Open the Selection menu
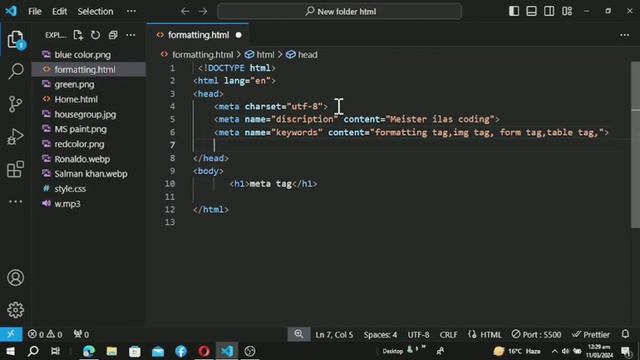This screenshot has width=640, height=360. pyautogui.click(x=95, y=11)
